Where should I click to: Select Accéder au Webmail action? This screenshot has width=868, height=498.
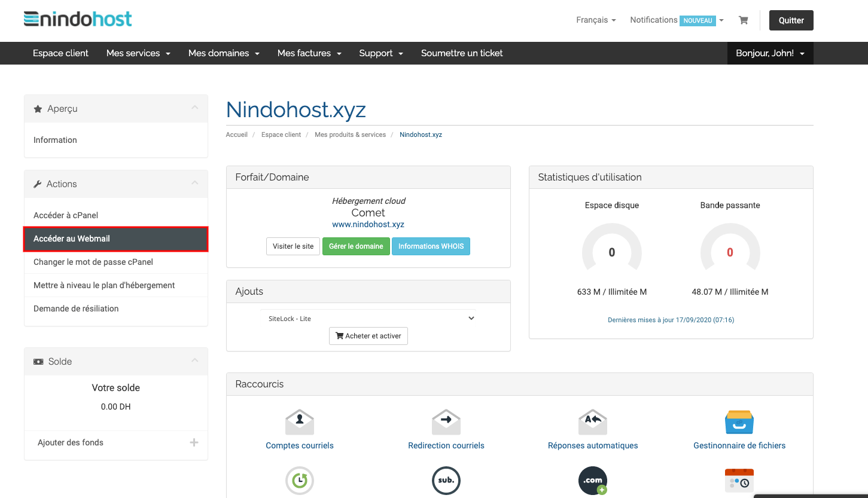(116, 239)
